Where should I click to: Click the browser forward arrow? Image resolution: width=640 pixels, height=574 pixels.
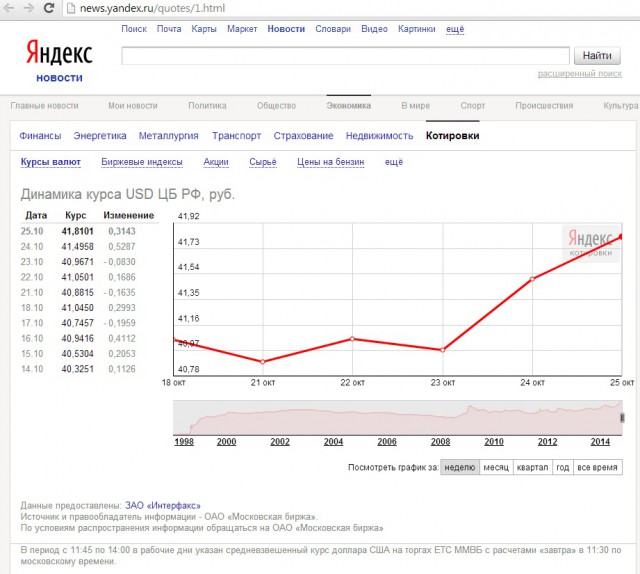[29, 8]
